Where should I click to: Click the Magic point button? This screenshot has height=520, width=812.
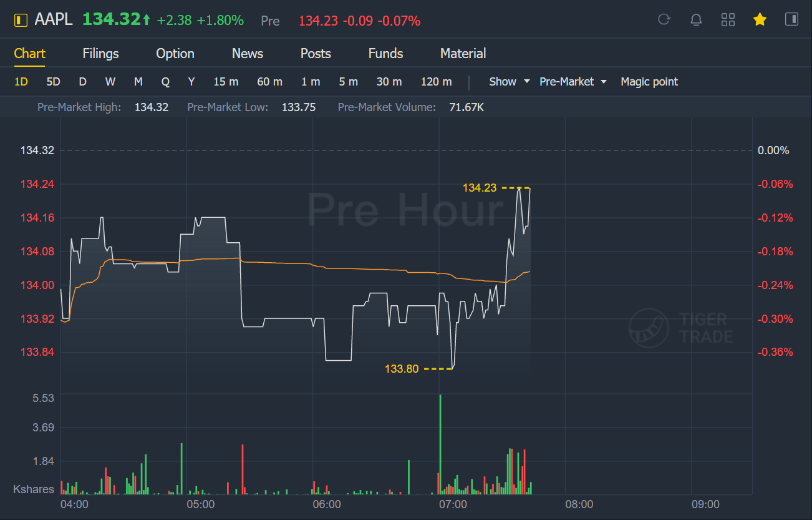tap(649, 82)
